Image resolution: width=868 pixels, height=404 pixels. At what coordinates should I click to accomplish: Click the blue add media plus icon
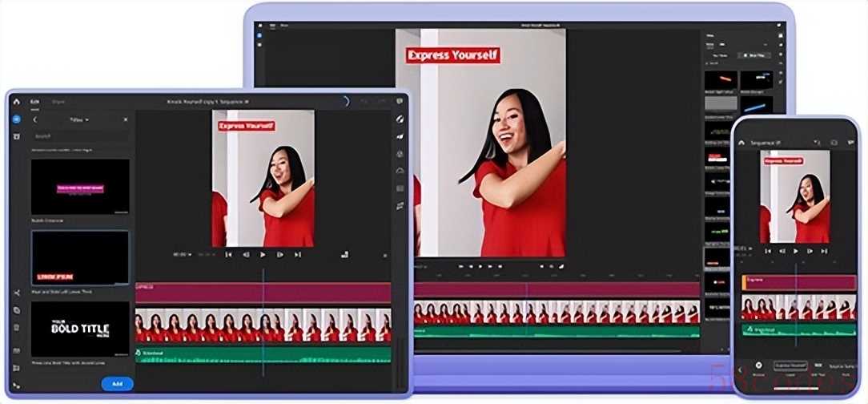[x=16, y=119]
